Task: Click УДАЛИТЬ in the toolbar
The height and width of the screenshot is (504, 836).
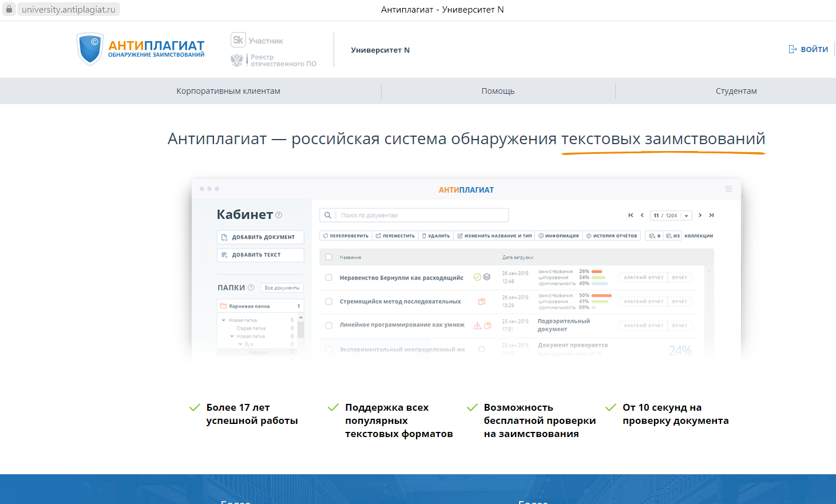Action: 436,236
